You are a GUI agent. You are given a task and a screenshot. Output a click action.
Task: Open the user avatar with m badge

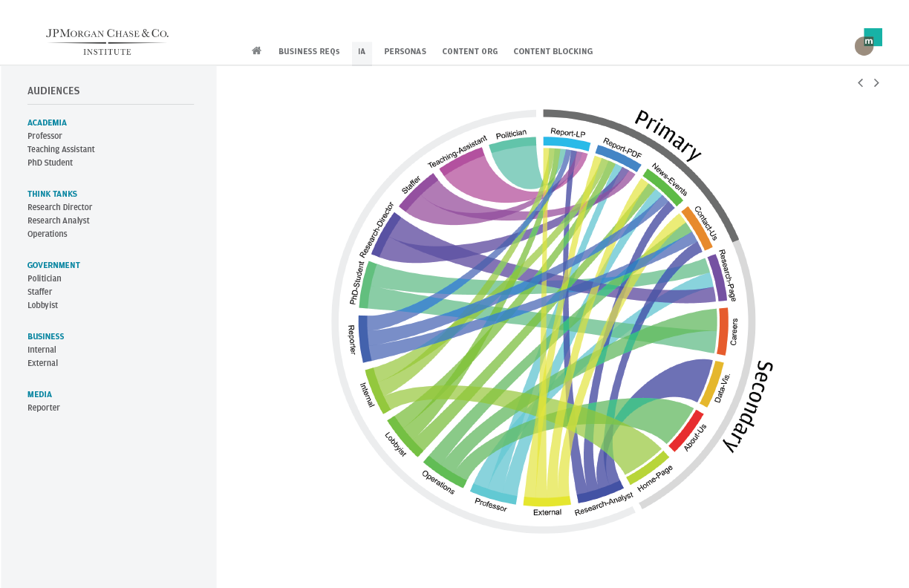[867, 42]
